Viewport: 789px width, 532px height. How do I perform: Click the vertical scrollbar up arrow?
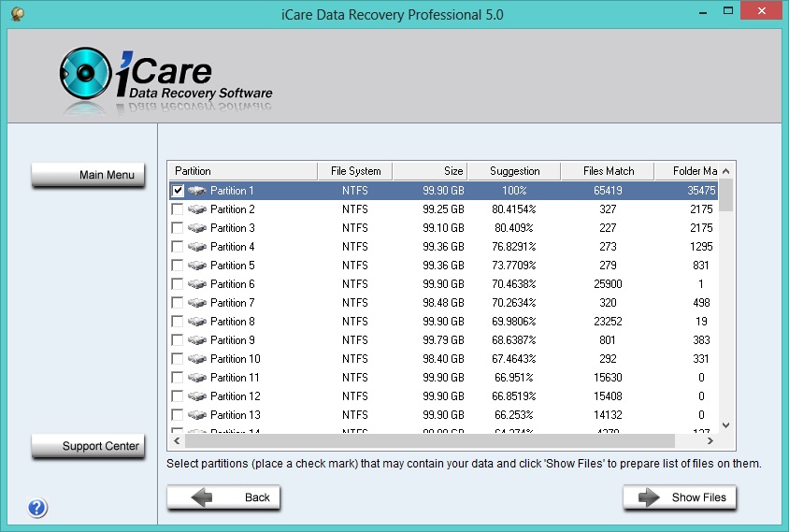click(726, 171)
